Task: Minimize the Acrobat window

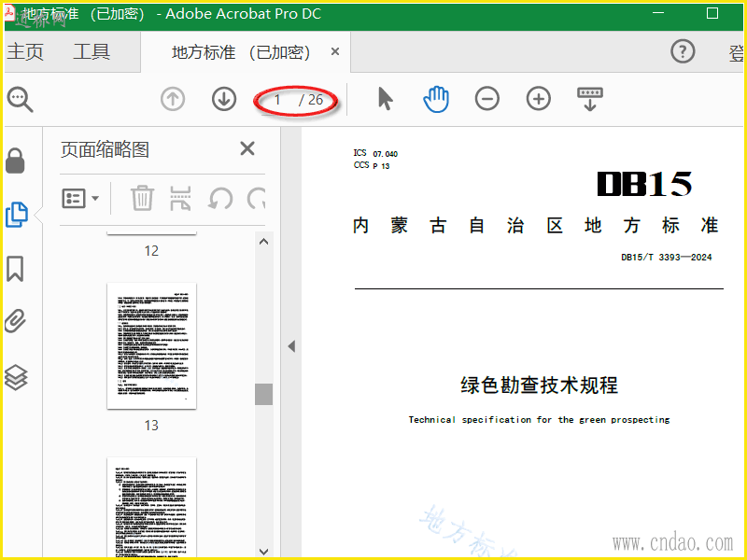Action: point(658,13)
